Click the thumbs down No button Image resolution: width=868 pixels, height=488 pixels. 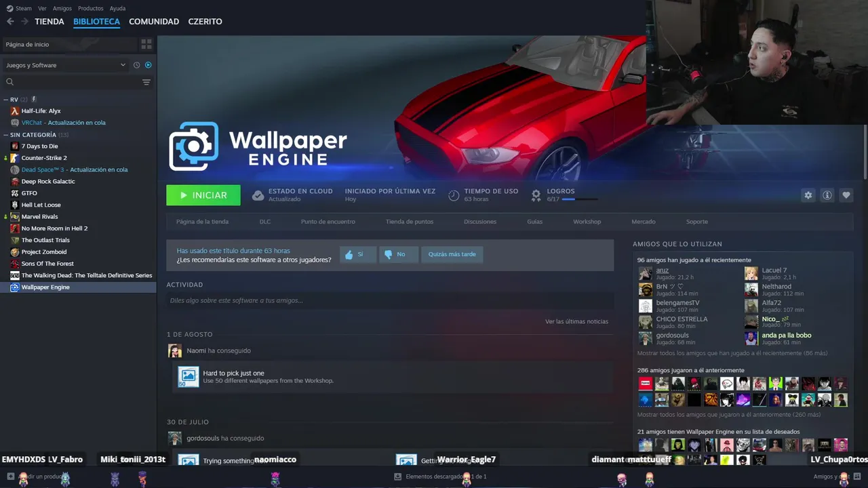[x=397, y=254]
